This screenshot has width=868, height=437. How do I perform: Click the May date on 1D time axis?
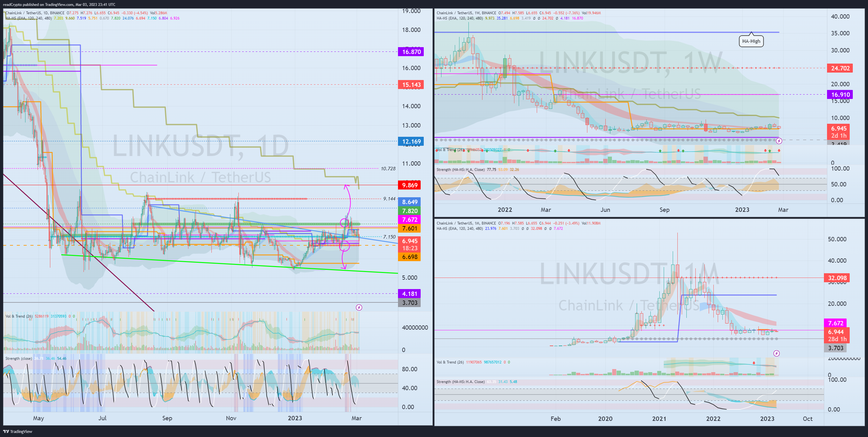(38, 418)
